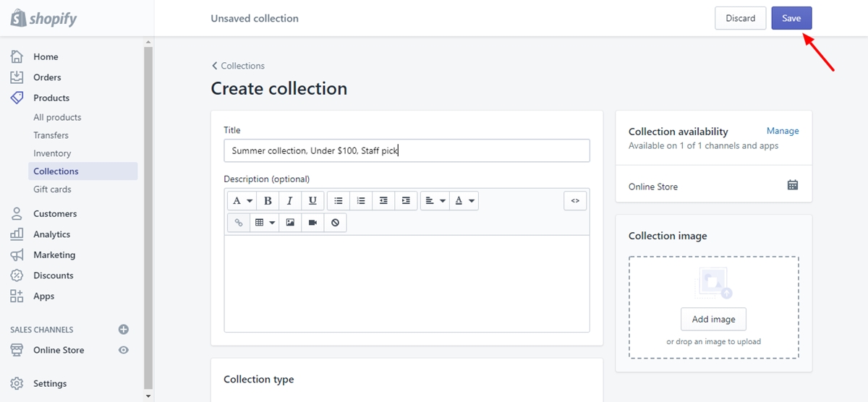
Task: Open Discounts in the sidebar
Action: point(53,275)
